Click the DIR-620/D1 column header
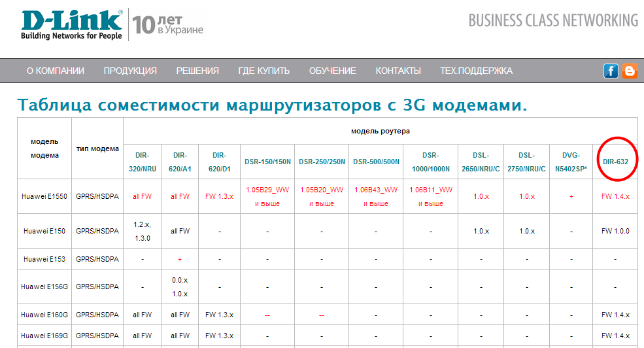The height and width of the screenshot is (348, 644). pos(219,162)
